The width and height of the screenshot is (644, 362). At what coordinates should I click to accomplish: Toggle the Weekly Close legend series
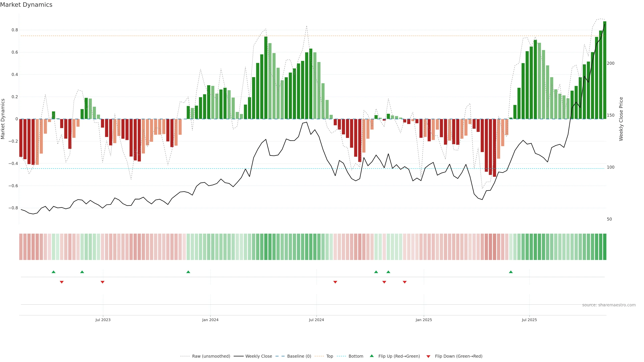tap(258, 356)
